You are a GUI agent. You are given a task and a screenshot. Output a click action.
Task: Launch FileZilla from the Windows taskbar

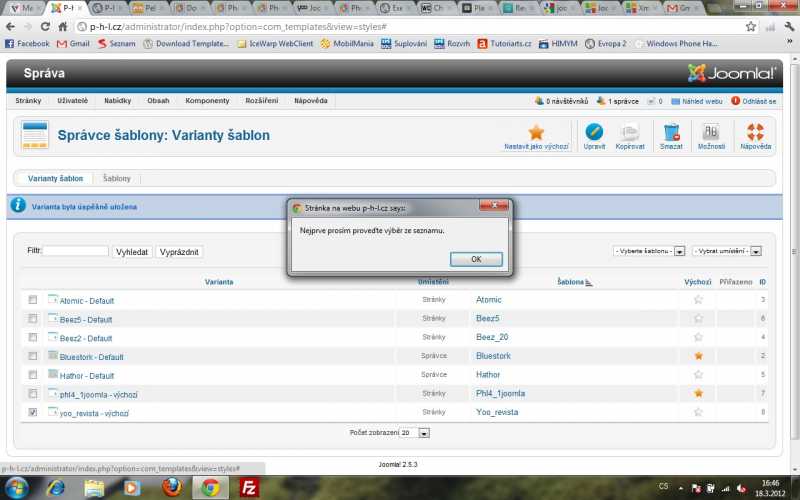[248, 487]
